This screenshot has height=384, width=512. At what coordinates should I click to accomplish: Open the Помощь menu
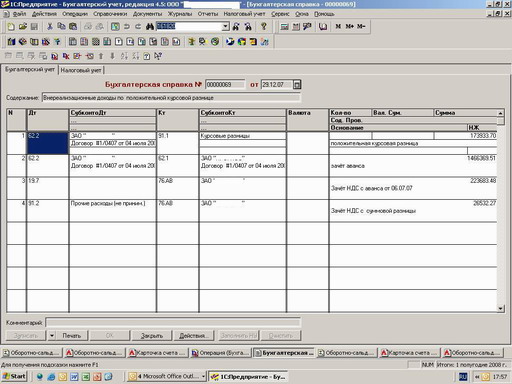[x=324, y=14]
